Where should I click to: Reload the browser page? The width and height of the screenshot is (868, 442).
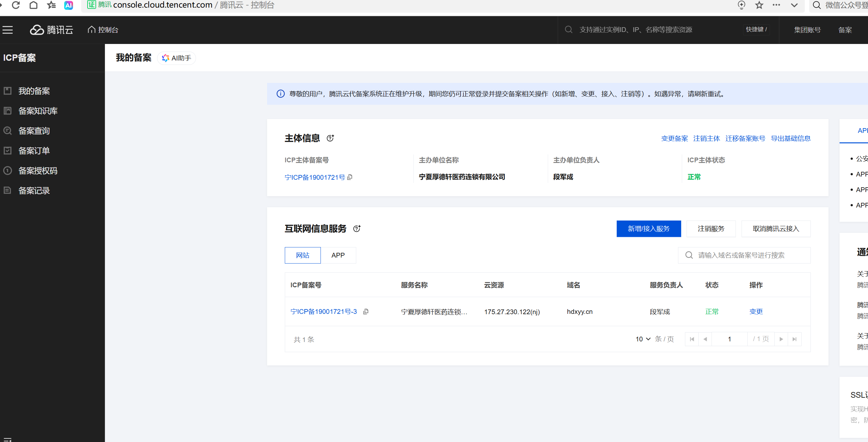pos(16,5)
